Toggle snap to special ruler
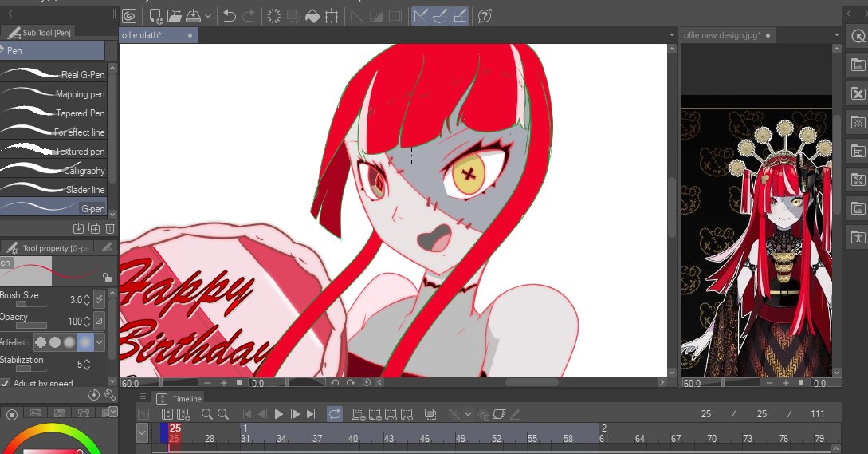Screen dimensions: 868x454 click(440, 16)
